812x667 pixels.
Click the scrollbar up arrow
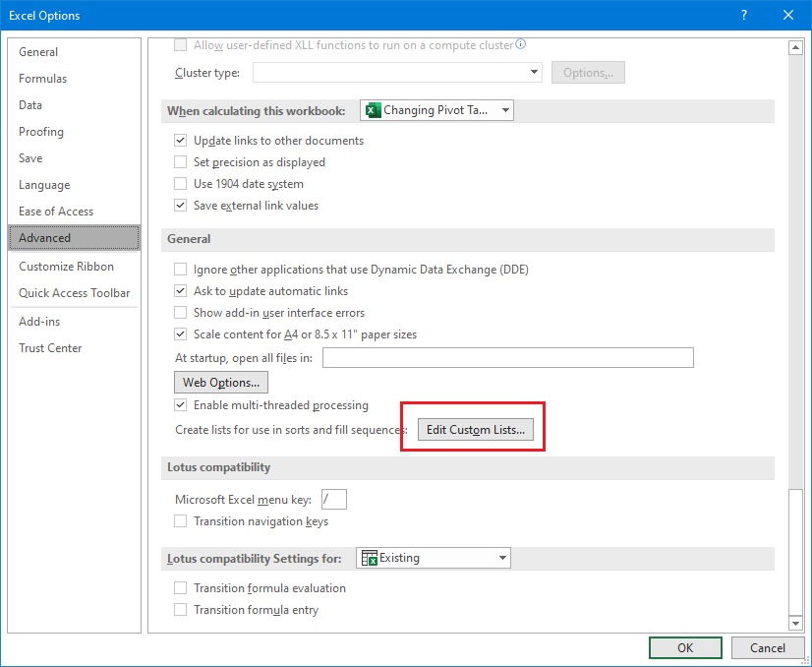point(795,47)
